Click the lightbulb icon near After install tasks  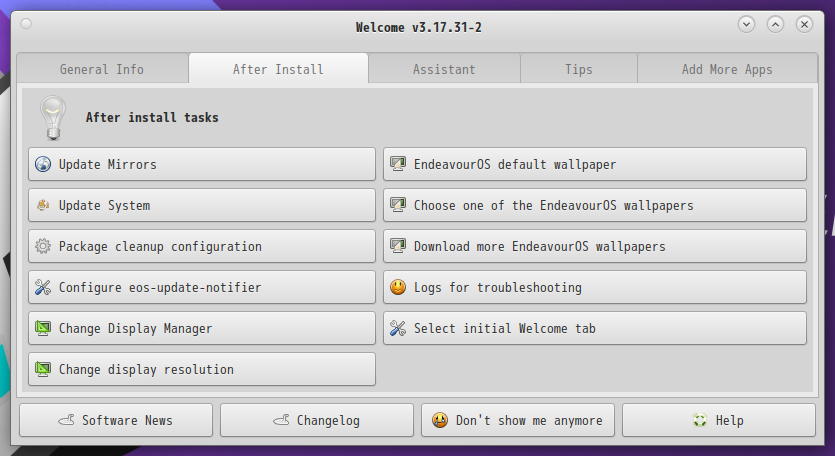point(53,118)
